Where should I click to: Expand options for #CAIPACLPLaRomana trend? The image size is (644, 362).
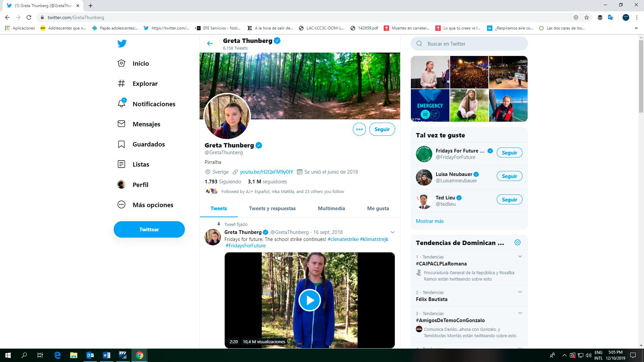click(520, 257)
